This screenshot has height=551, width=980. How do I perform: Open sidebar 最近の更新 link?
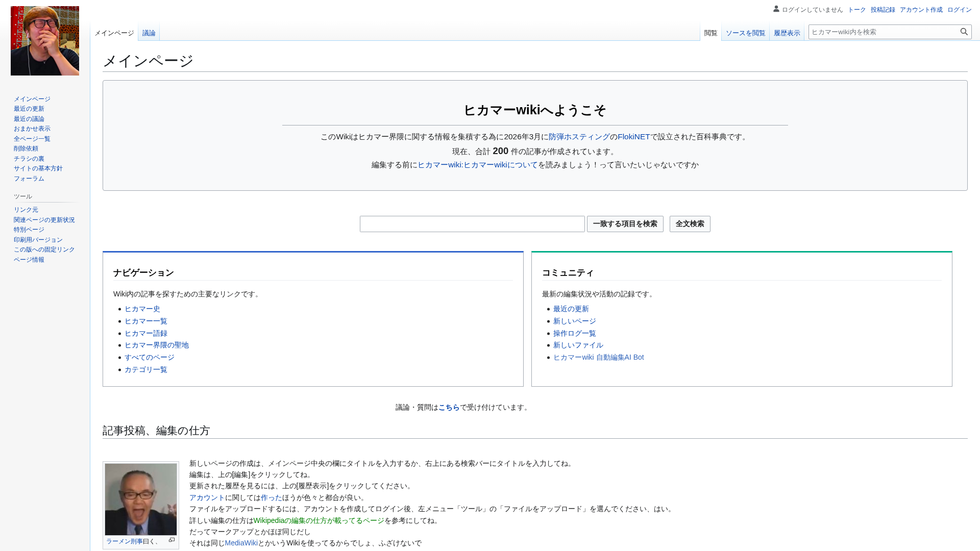click(x=29, y=109)
